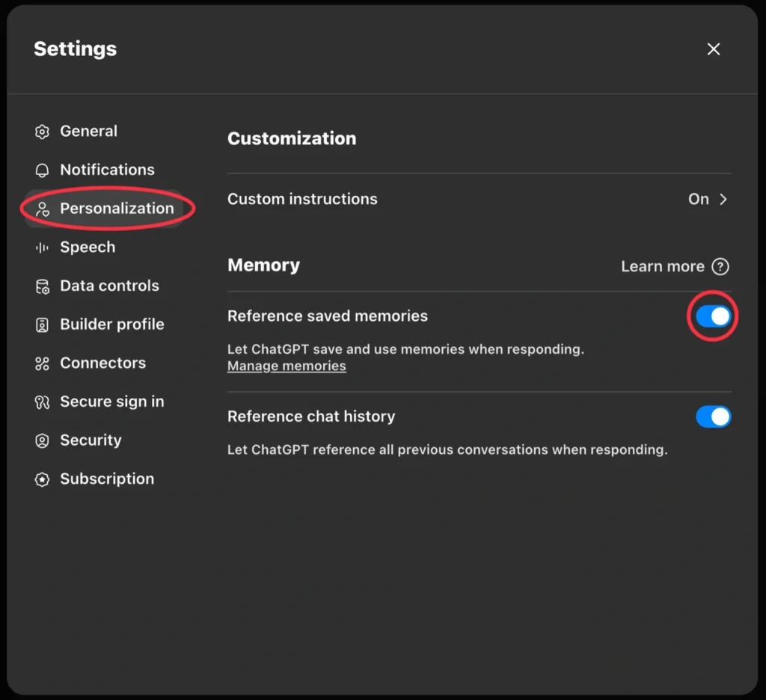Click the Notifications bell icon
766x700 pixels.
coord(42,170)
